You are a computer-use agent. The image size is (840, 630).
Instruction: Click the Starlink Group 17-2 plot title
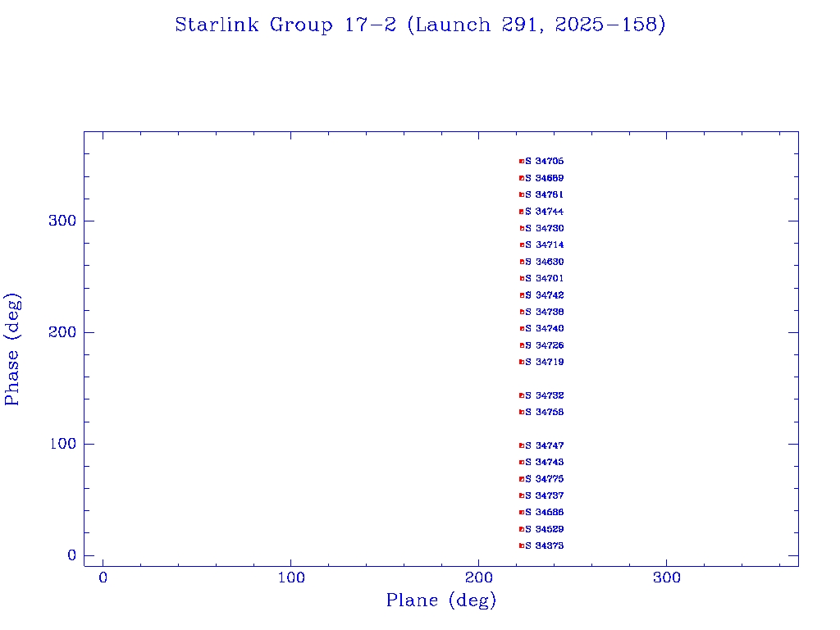[x=420, y=25]
